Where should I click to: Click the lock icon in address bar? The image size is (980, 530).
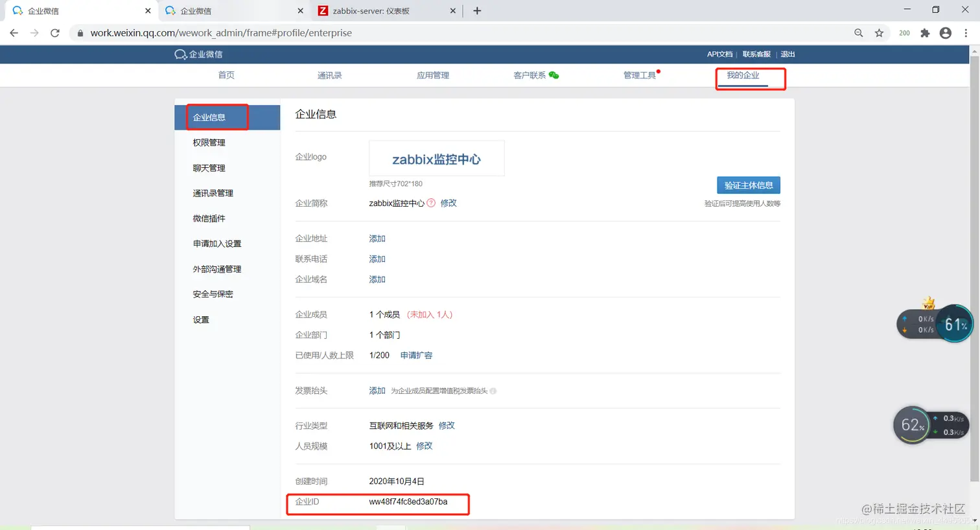tap(80, 33)
